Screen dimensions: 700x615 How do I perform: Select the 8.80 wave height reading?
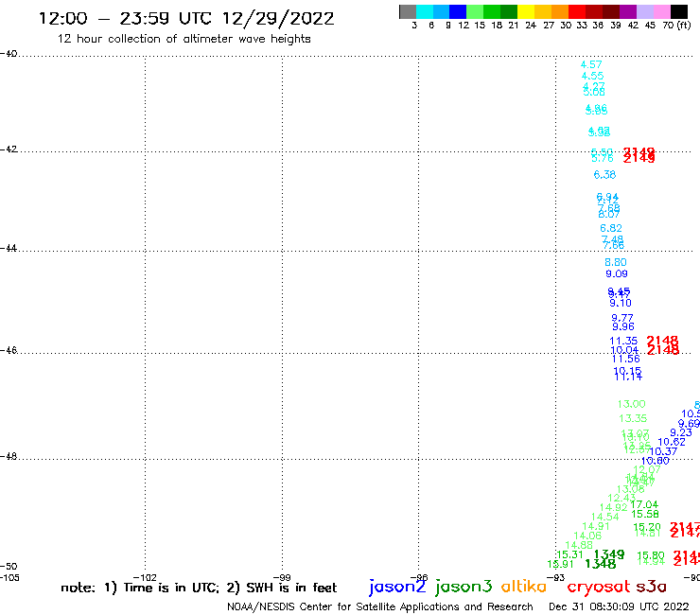[616, 263]
